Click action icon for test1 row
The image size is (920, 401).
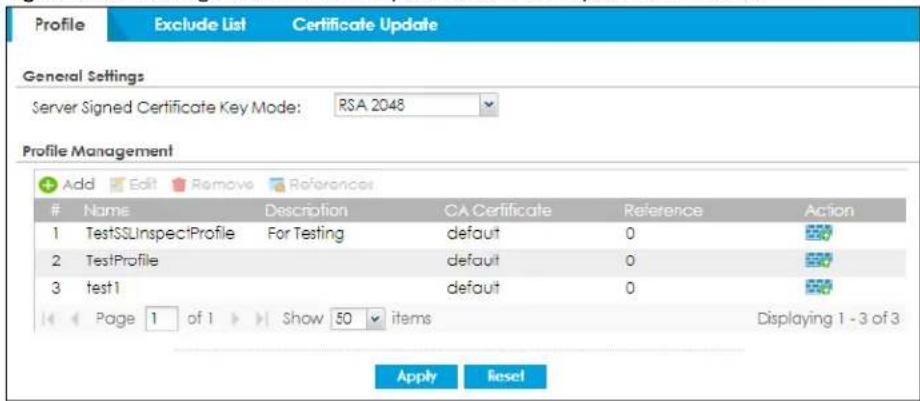pyautogui.click(x=818, y=287)
